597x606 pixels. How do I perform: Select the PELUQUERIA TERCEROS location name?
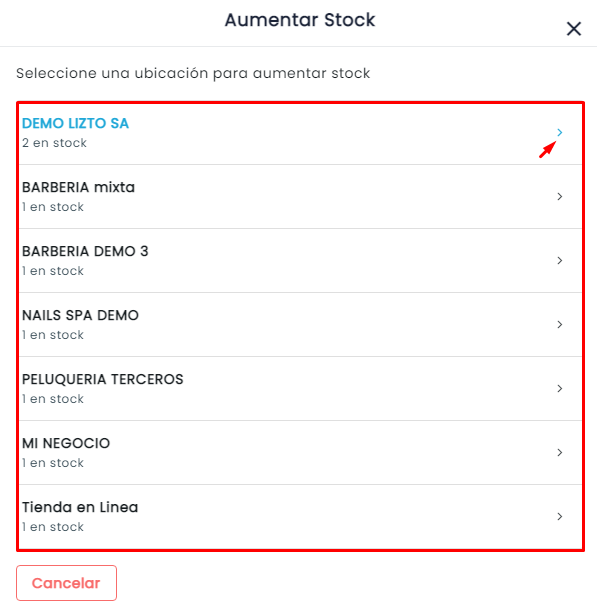point(103,379)
